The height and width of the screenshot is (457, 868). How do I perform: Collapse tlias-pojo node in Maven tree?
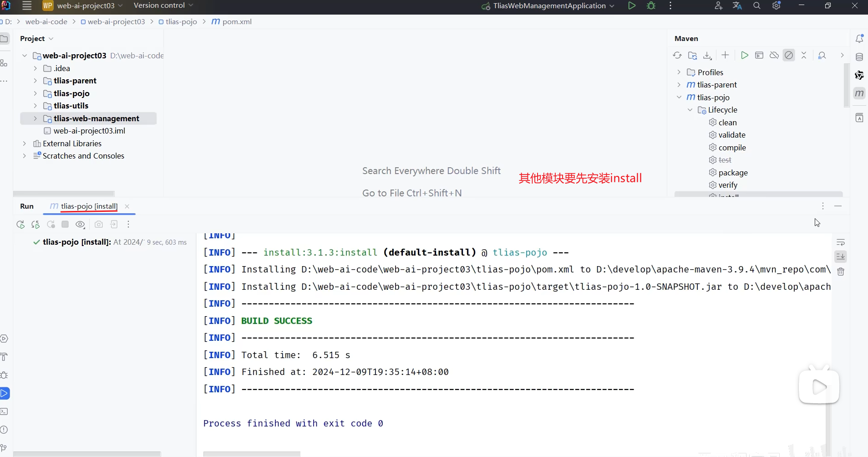pyautogui.click(x=679, y=98)
